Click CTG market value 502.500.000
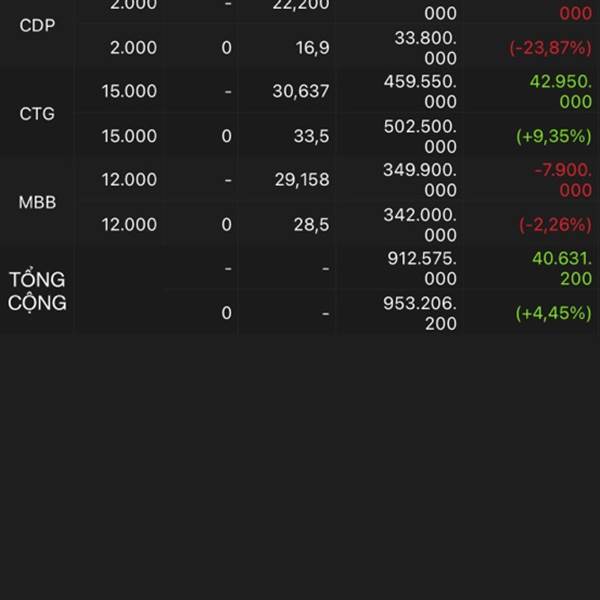 [x=420, y=136]
